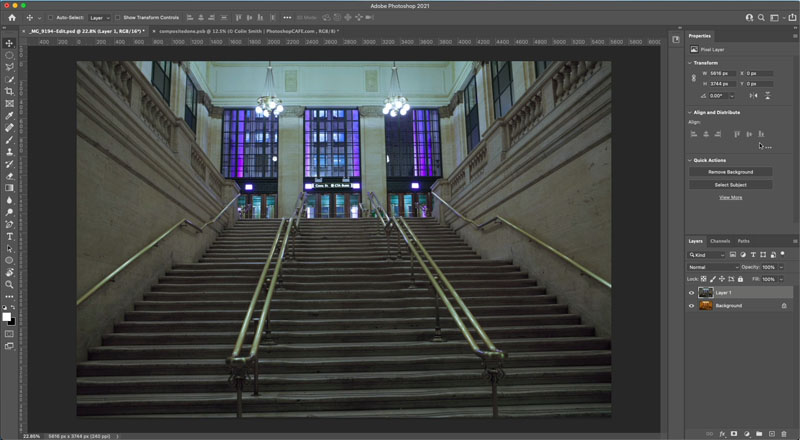The image size is (800, 440).
Task: Select the Frame tool
Action: [9, 104]
